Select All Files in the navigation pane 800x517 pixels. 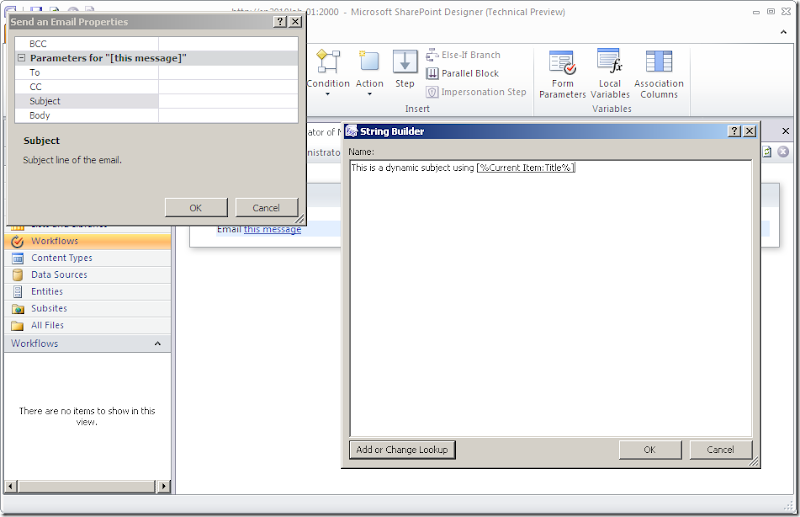coord(88,325)
